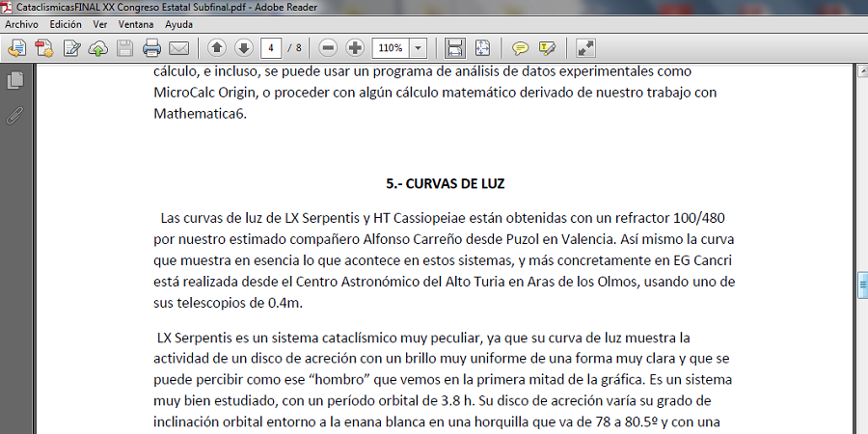Toggle read mode full-screen view

pos(585,48)
